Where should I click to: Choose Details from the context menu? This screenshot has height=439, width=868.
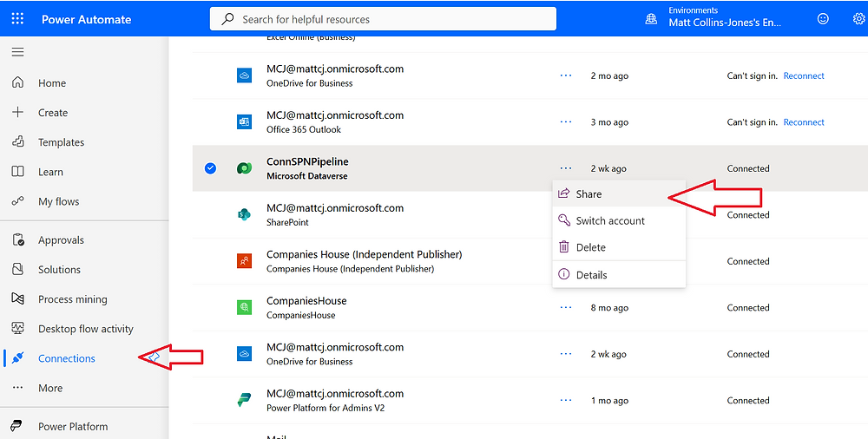619,274
